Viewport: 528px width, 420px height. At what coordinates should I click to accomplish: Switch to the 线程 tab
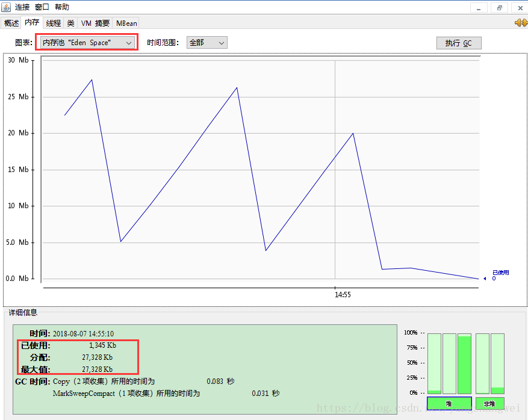54,23
